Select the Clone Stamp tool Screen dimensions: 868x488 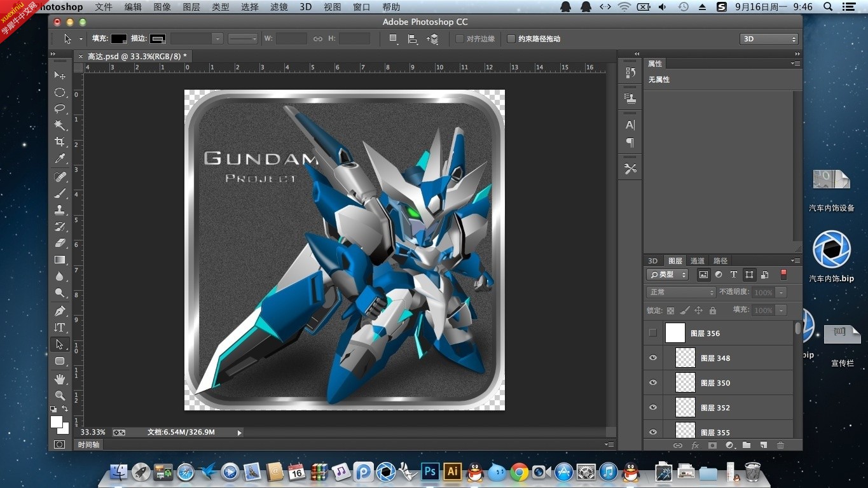pyautogui.click(x=60, y=210)
